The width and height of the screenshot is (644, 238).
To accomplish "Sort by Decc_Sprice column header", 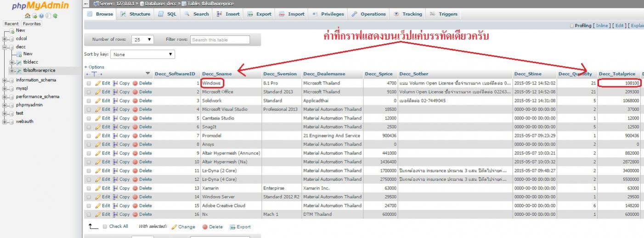I will [x=379, y=74].
